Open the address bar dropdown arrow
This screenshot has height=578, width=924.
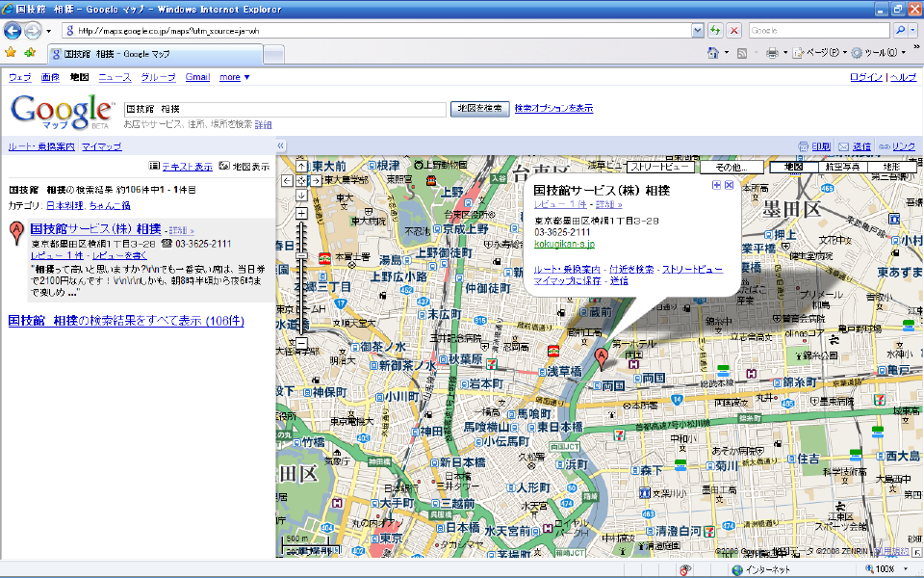click(698, 30)
